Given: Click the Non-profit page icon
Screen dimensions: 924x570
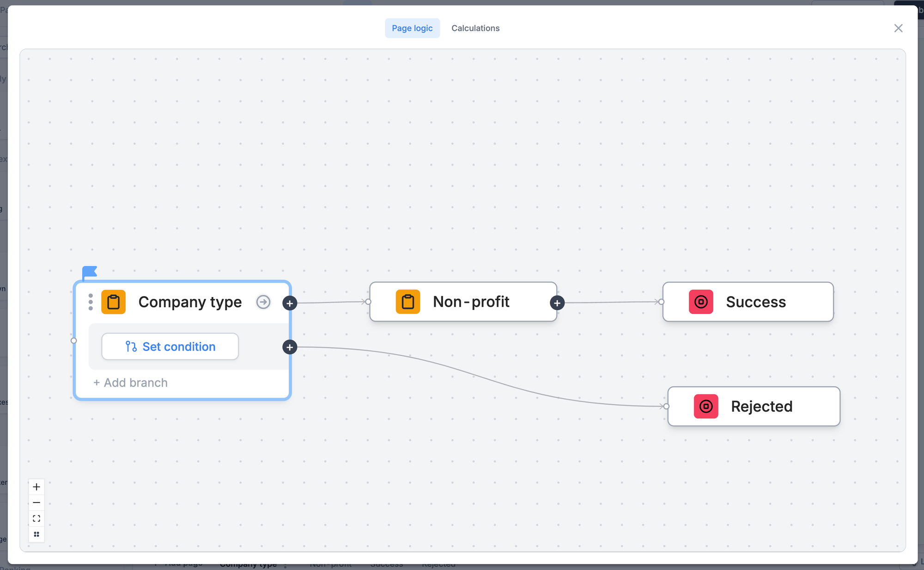Looking at the screenshot, I should pyautogui.click(x=407, y=302).
